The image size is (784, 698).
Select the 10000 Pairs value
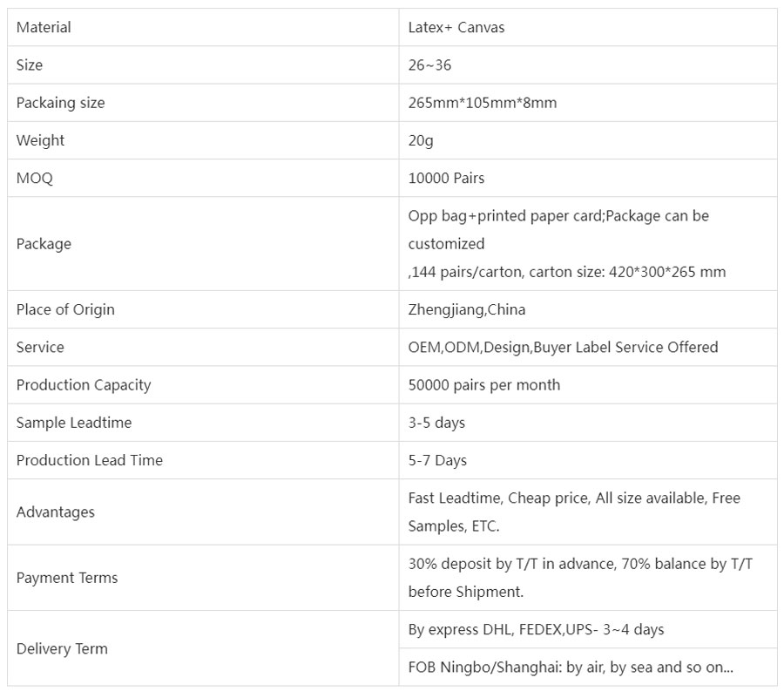pos(446,178)
